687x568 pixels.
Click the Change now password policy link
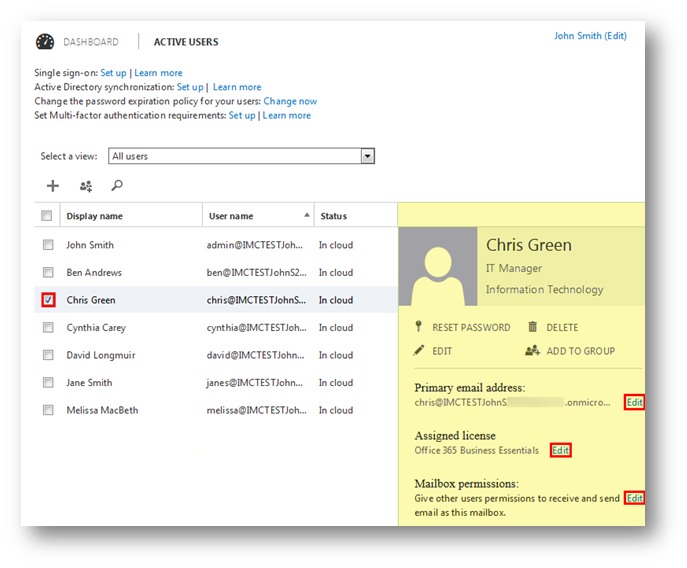click(x=290, y=101)
